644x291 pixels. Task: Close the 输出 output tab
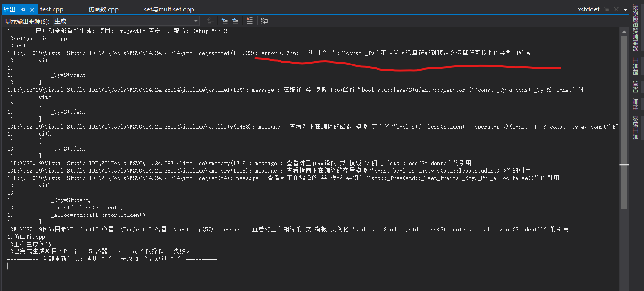[x=32, y=9]
